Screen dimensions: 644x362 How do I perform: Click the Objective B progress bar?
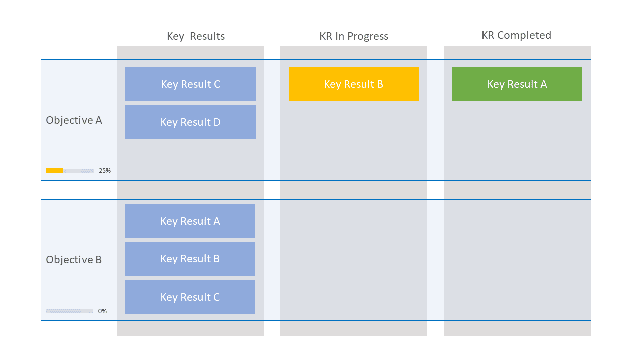(69, 311)
